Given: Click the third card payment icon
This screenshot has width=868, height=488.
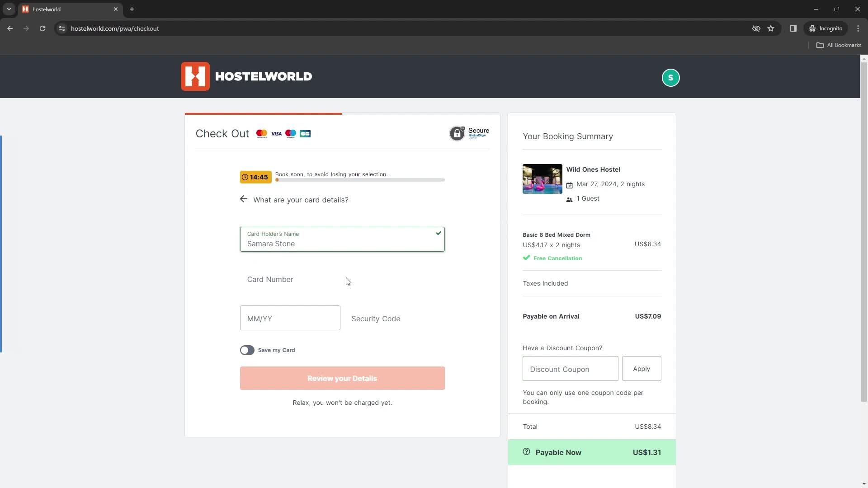Looking at the screenshot, I should (290, 133).
